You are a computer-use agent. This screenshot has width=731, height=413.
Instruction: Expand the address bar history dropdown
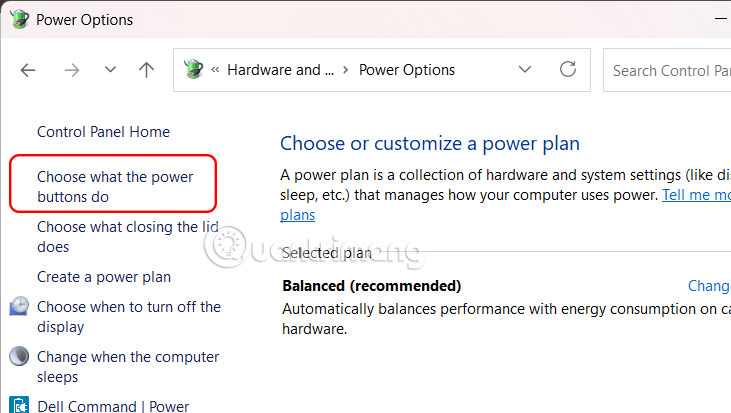click(525, 70)
